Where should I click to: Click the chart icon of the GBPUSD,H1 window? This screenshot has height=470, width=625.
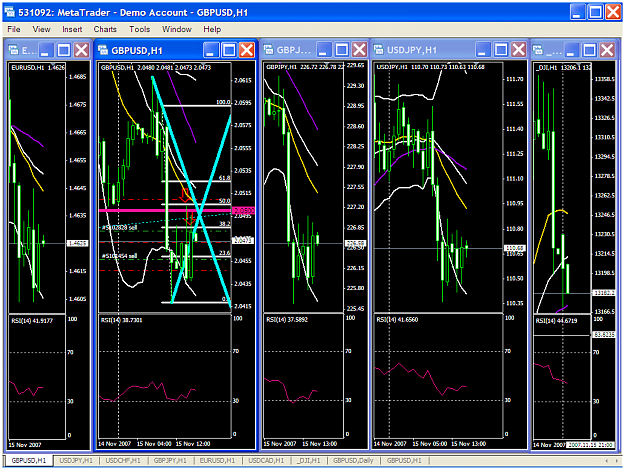(x=103, y=50)
